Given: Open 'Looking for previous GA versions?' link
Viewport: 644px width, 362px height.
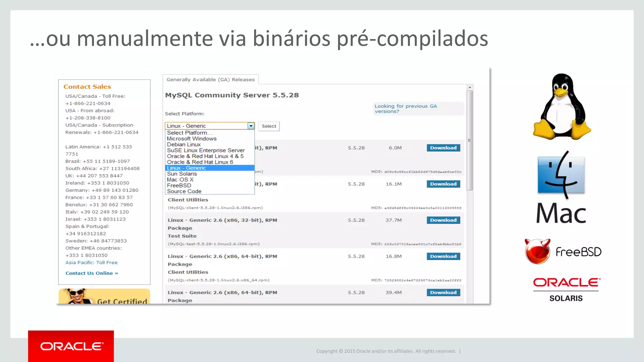Looking at the screenshot, I should coord(406,109).
